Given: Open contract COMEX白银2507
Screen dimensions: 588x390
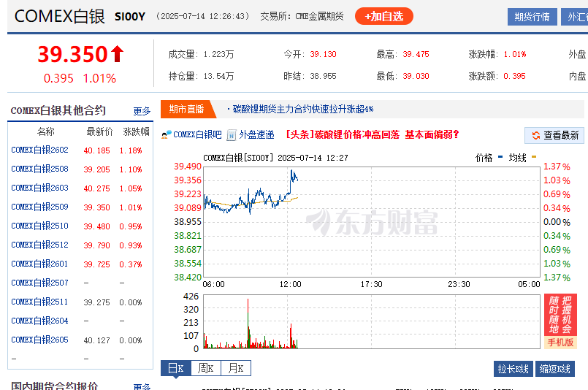Looking at the screenshot, I should [39, 283].
